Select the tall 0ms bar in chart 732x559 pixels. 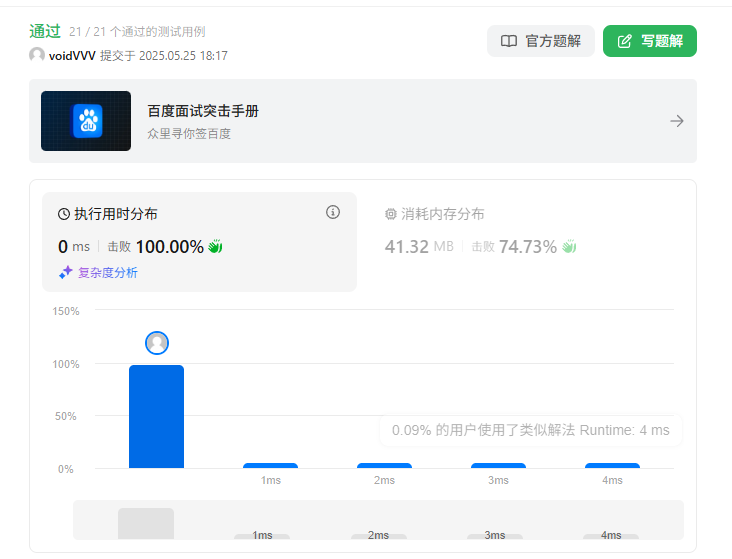pos(157,416)
